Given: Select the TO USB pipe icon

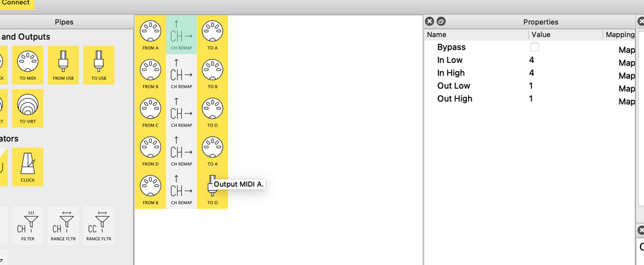Looking at the screenshot, I should pyautogui.click(x=99, y=65).
